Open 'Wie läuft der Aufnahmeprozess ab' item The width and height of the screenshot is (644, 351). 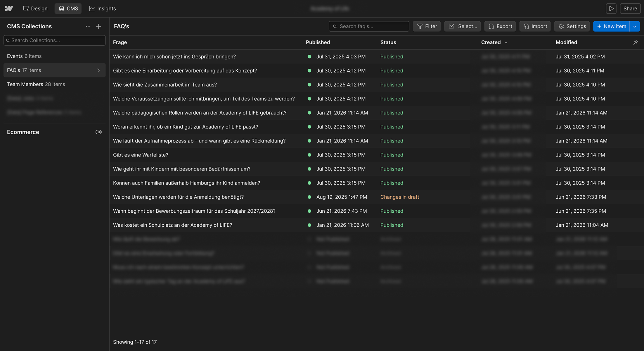[199, 141]
